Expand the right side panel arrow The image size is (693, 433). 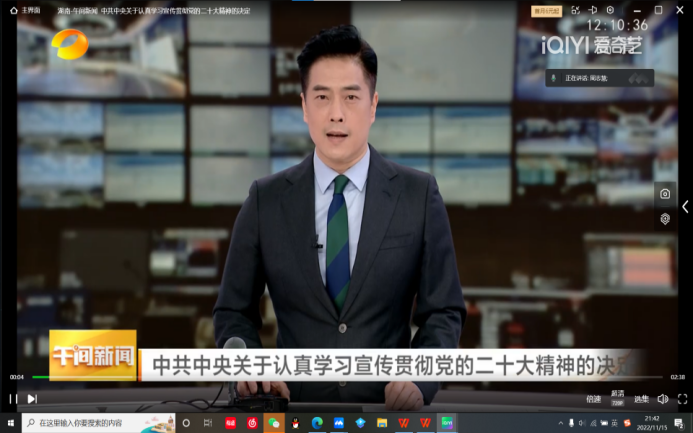click(x=685, y=207)
